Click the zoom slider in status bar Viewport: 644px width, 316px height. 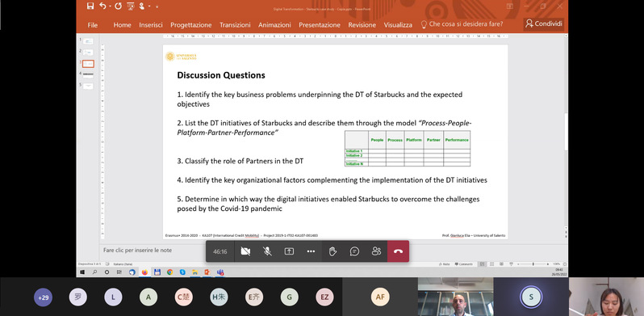coord(533,264)
